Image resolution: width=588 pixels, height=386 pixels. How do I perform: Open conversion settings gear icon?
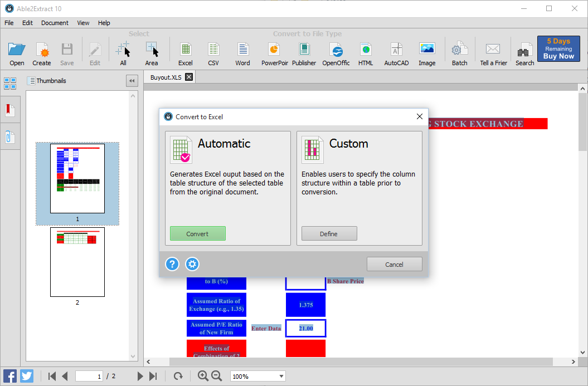[192, 264]
